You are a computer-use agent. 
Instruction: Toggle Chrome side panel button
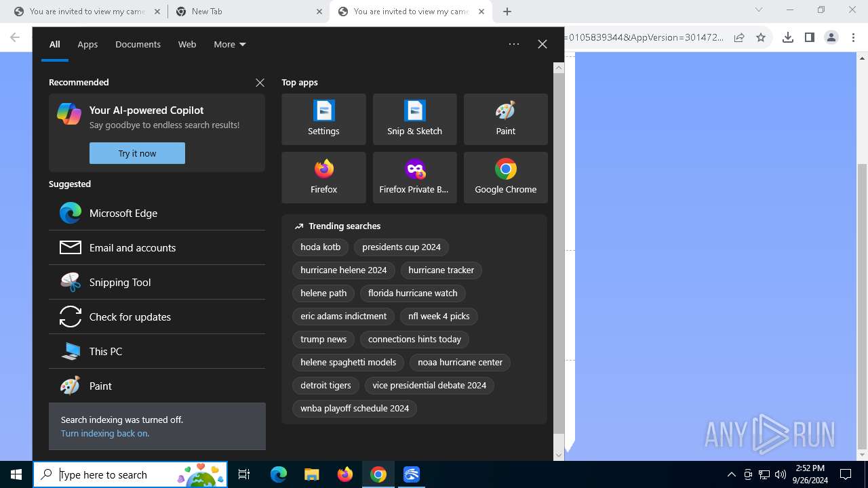(x=810, y=37)
